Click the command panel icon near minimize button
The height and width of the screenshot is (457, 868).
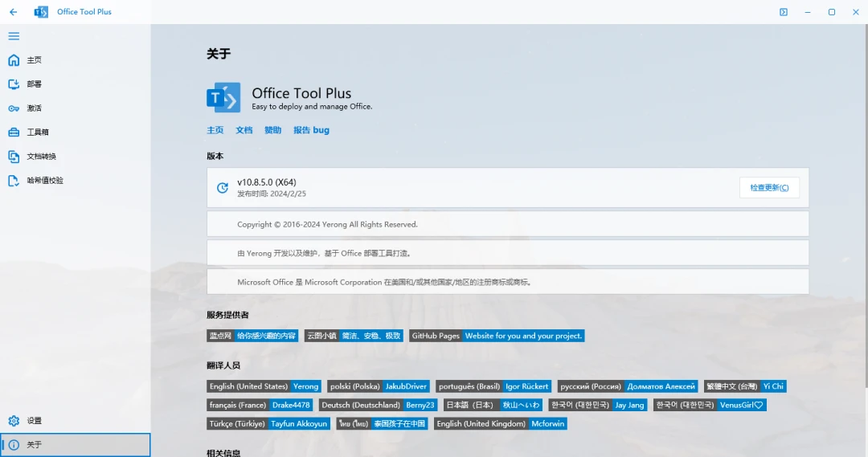click(x=784, y=11)
